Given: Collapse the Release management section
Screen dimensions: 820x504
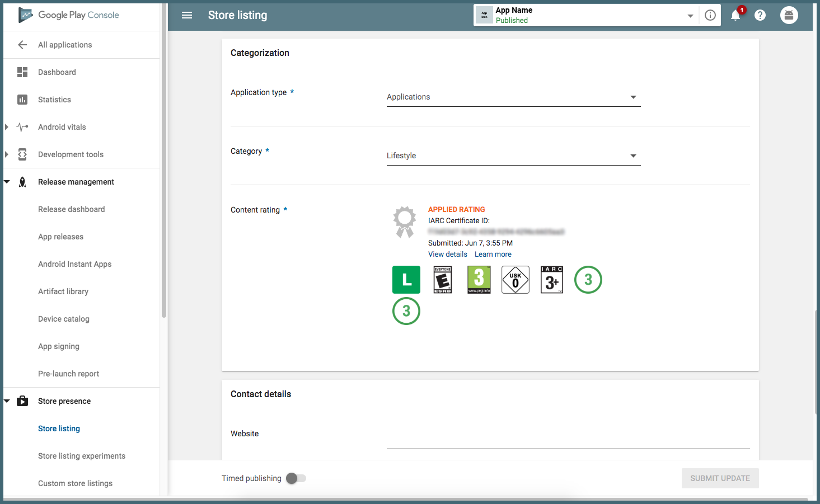Looking at the screenshot, I should coord(7,182).
